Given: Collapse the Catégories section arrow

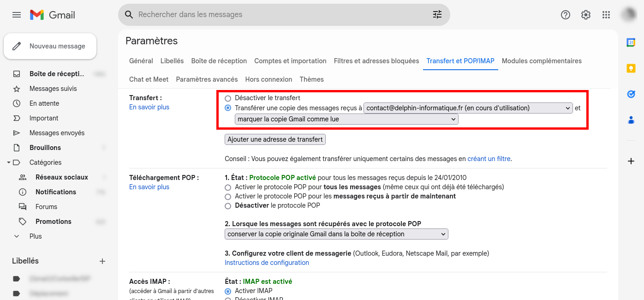Looking at the screenshot, I should 8,162.
